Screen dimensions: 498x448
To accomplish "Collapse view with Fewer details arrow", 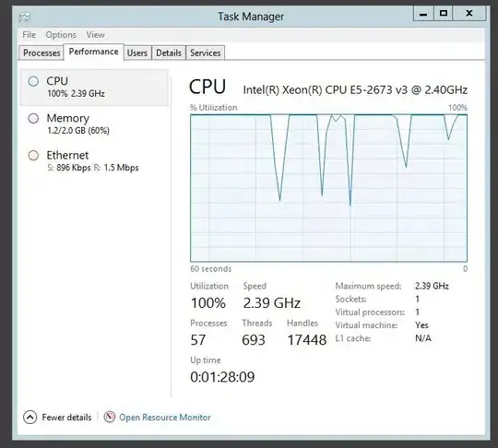I will pyautogui.click(x=30, y=418).
